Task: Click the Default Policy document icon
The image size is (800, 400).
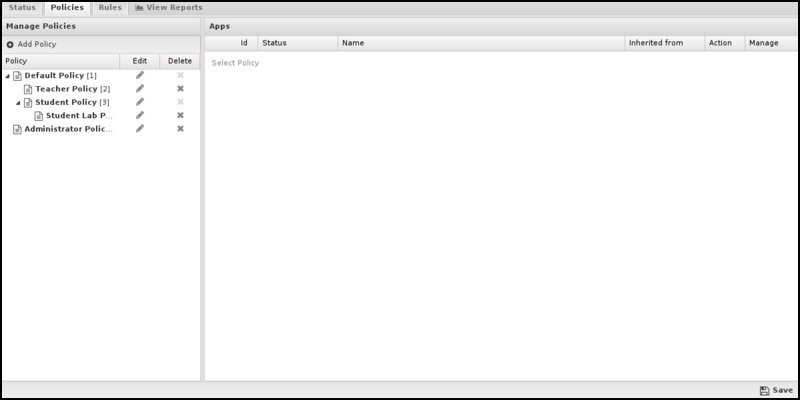Action: pyautogui.click(x=17, y=76)
